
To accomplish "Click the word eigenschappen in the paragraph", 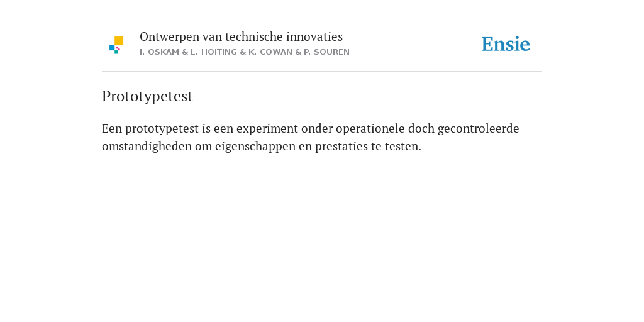I will click(x=255, y=147).
